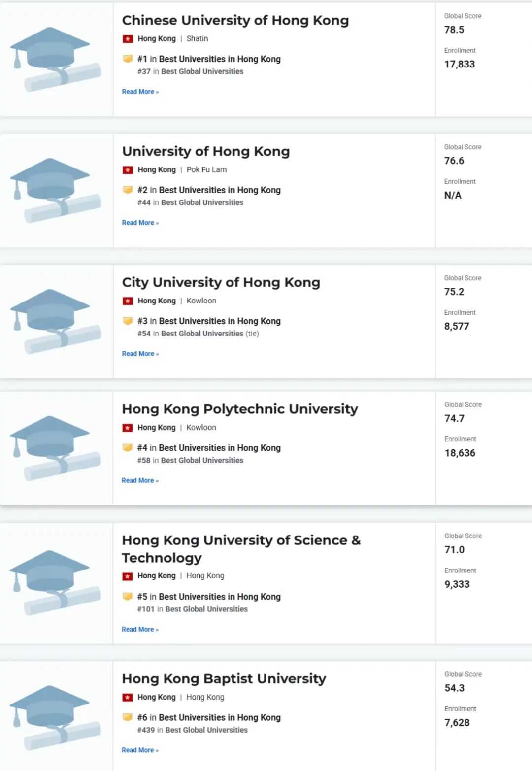Click the yellow badge icon beside #5 ranking
532x771 pixels.
coord(128,596)
